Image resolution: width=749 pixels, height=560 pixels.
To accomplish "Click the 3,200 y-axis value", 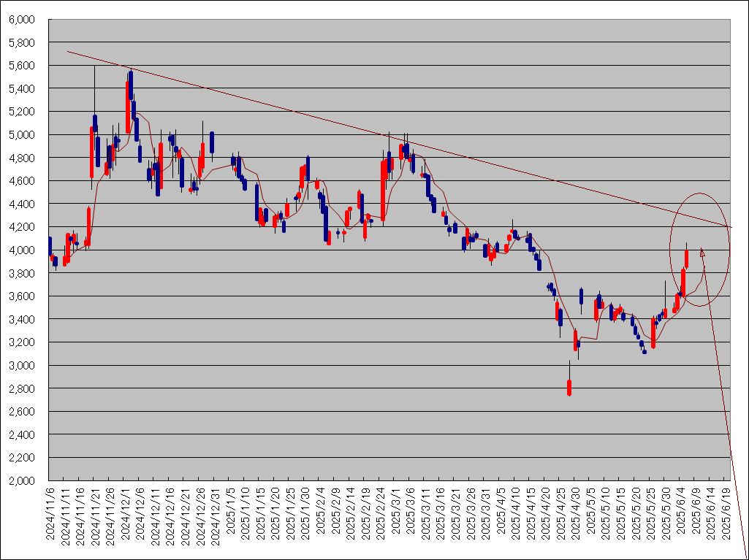I will point(22,342).
